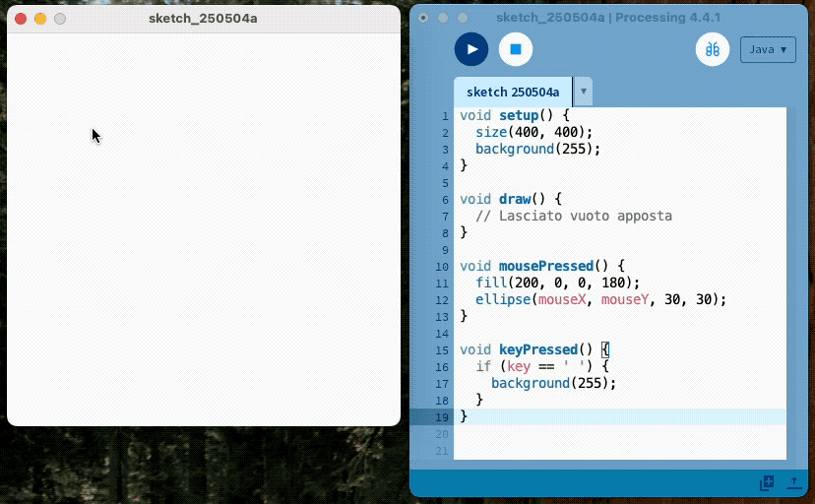The height and width of the screenshot is (504, 815).
Task: Expand the console with the up-arrow icon
Action: pos(793,483)
